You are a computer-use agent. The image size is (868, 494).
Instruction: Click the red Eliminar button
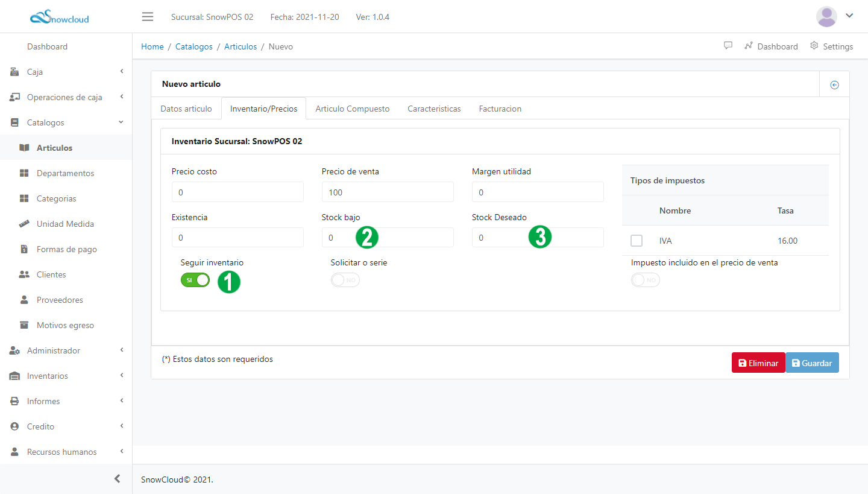coord(758,363)
